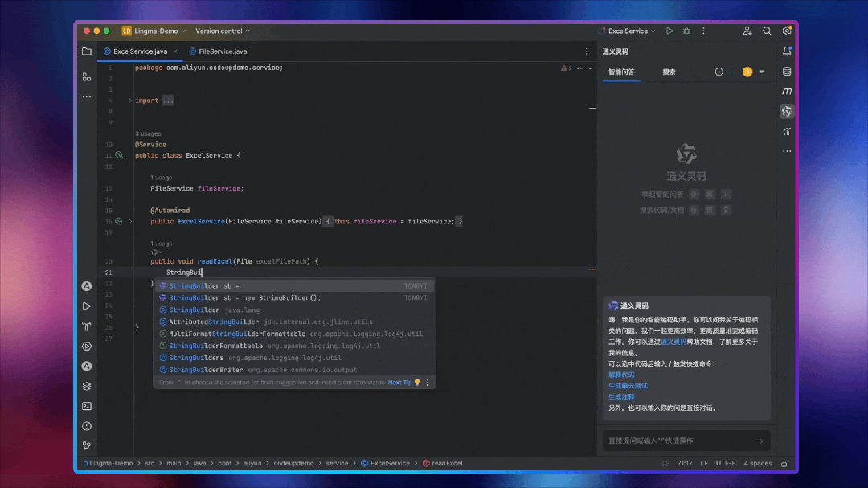
Task: Switch to the FileService.java tab
Action: 218,51
